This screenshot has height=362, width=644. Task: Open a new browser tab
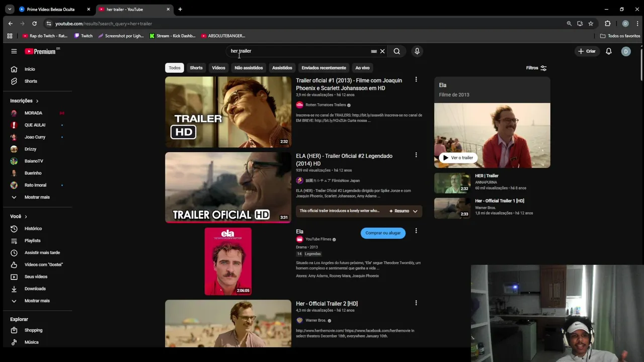(x=180, y=9)
